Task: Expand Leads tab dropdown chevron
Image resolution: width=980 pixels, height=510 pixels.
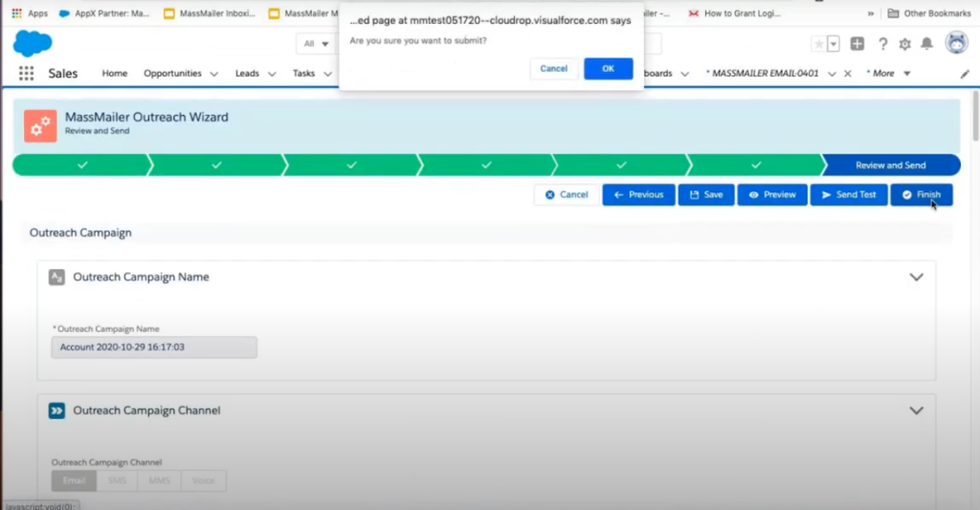Action: pyautogui.click(x=272, y=74)
